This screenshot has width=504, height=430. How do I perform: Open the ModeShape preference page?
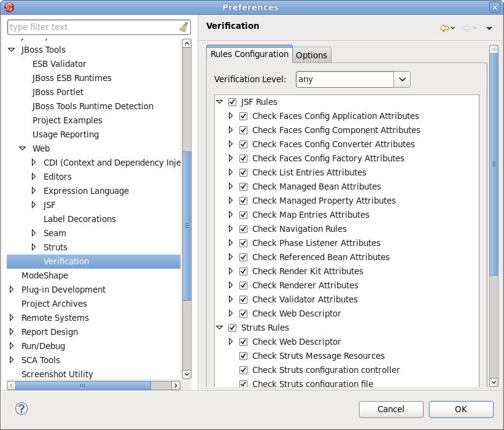[45, 275]
